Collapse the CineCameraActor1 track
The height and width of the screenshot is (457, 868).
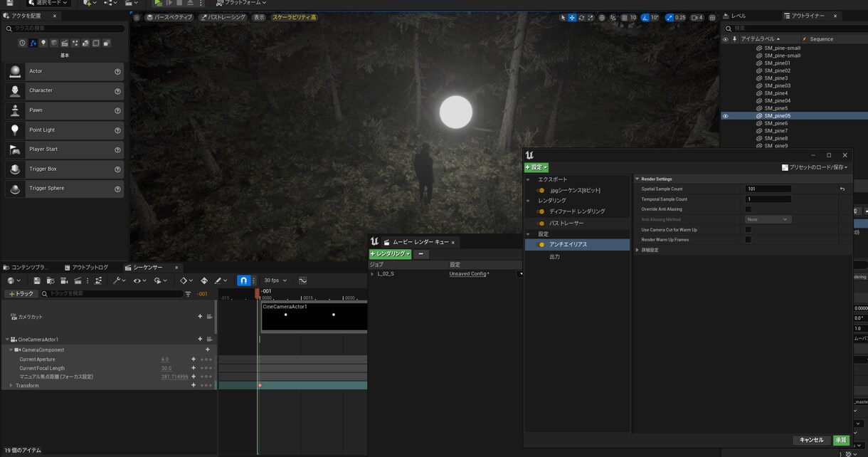[x=7, y=340]
